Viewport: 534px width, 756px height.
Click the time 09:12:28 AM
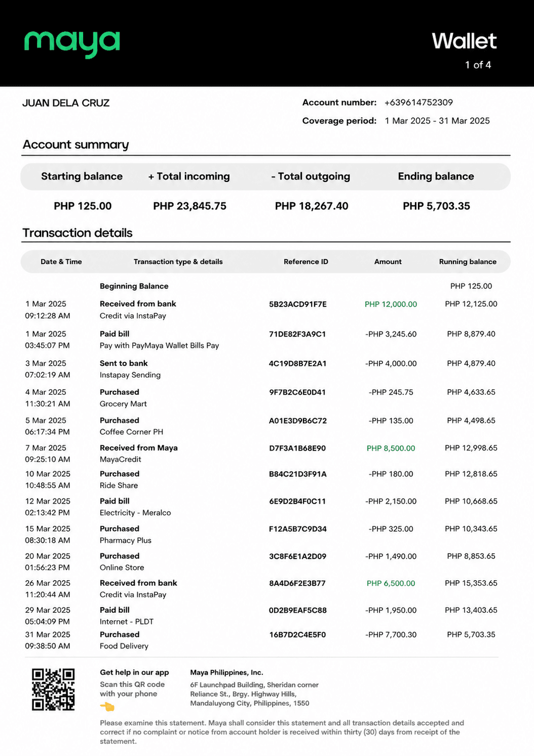point(48,316)
